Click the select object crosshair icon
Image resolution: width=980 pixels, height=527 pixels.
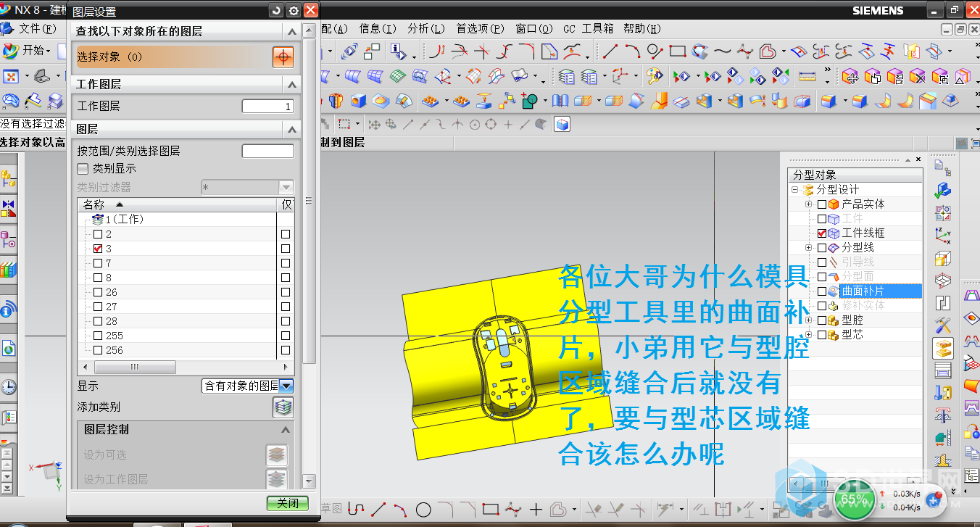tap(283, 57)
